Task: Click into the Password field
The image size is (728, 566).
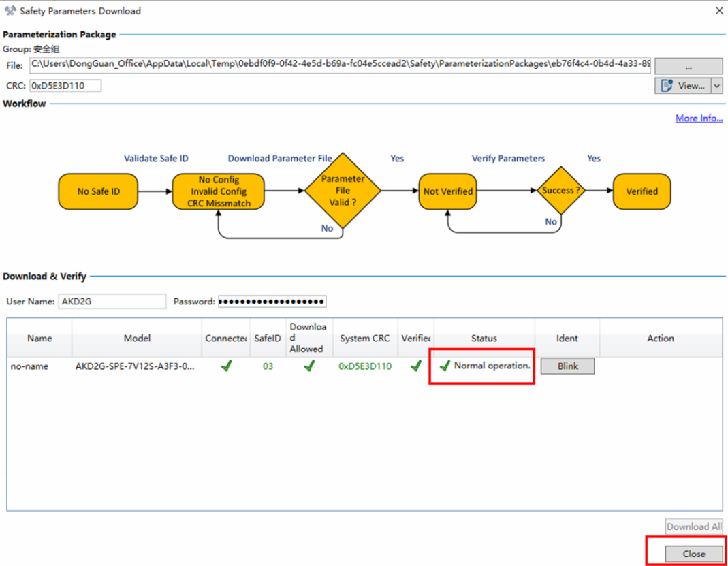Action: [272, 301]
